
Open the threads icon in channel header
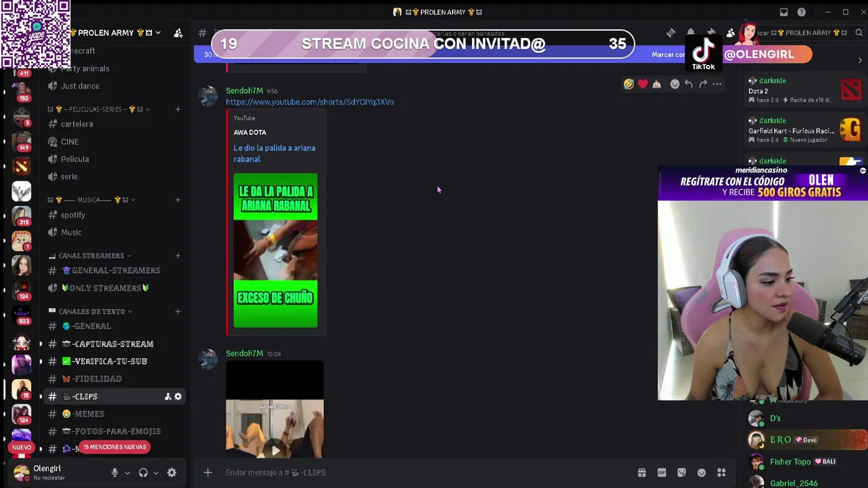(671, 33)
